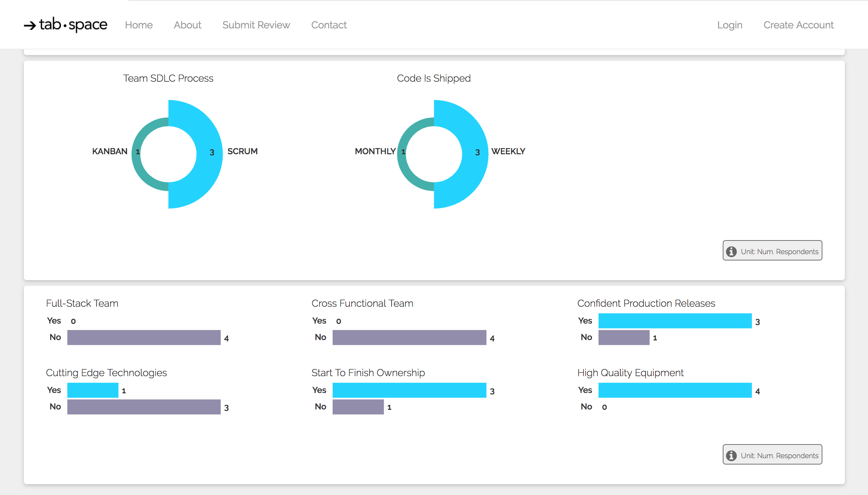Click High Quality Equipment Yes bar
The height and width of the screenshot is (495, 868).
675,390
